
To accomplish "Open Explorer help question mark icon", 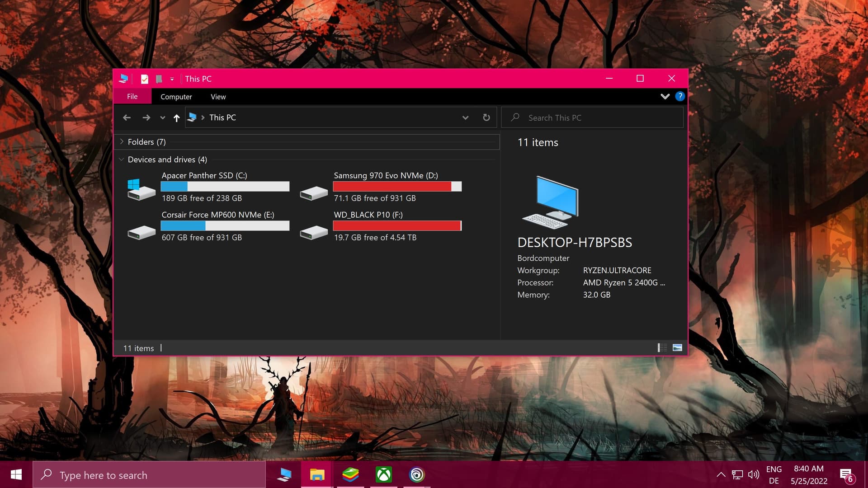I will 679,96.
